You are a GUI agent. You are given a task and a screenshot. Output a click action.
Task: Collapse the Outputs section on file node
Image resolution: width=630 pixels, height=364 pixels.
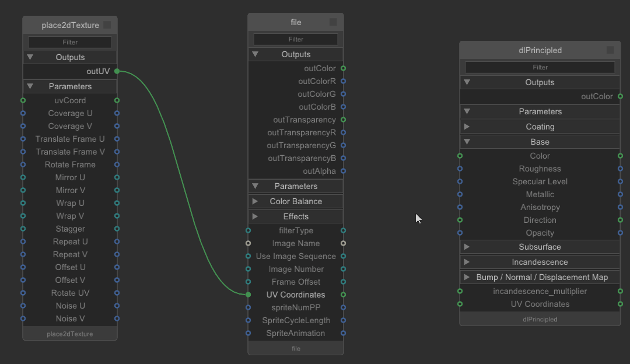click(255, 54)
